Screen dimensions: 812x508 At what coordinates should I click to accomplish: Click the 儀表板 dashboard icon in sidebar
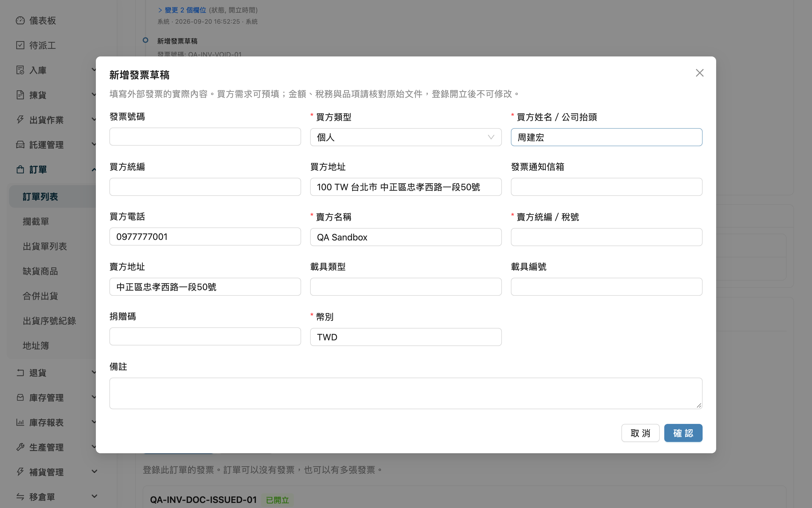[x=20, y=21]
